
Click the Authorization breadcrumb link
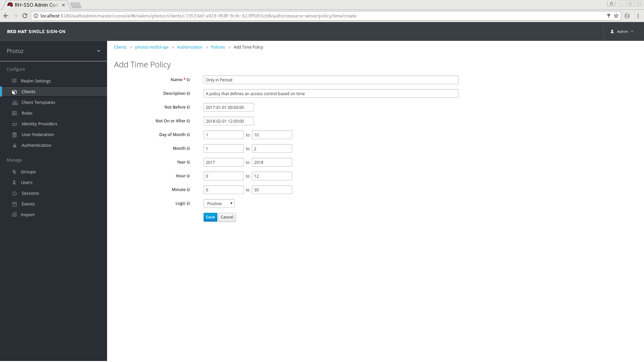tap(190, 47)
